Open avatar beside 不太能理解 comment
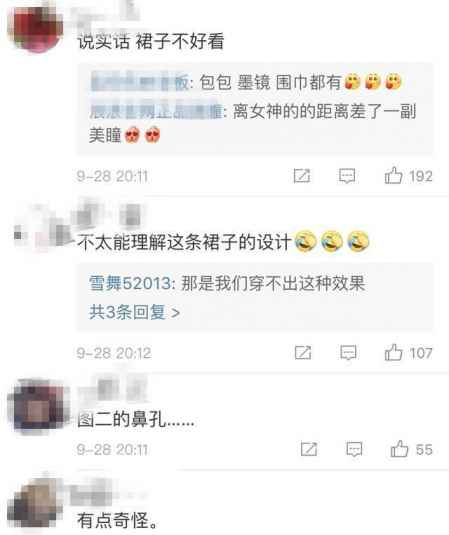Viewport: 449px width, 535px height. point(43,228)
